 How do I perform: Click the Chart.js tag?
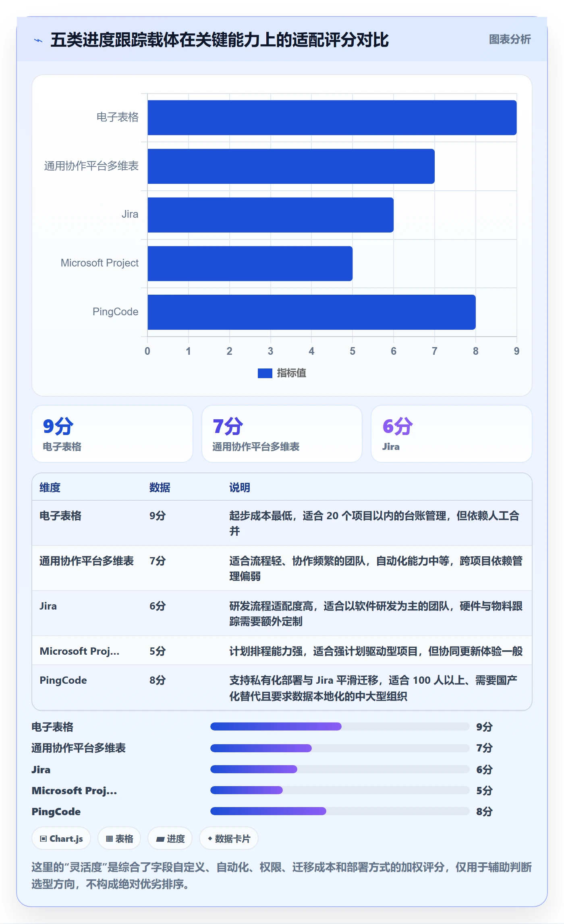(x=61, y=839)
